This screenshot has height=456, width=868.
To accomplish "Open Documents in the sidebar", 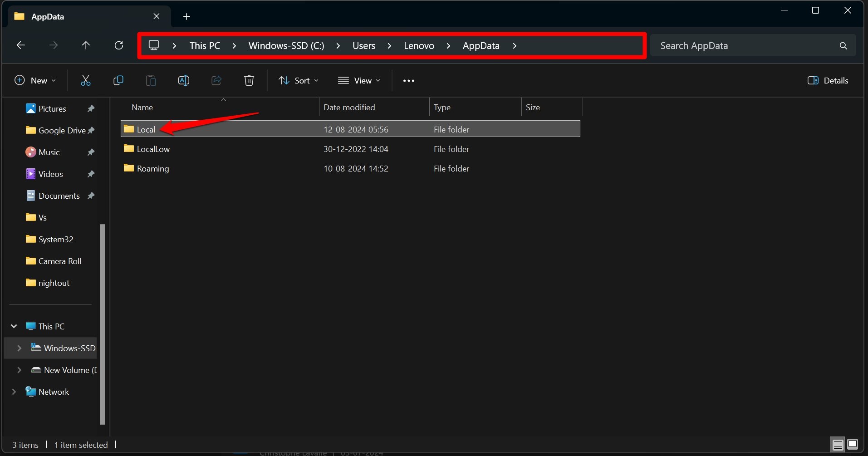I will [59, 196].
